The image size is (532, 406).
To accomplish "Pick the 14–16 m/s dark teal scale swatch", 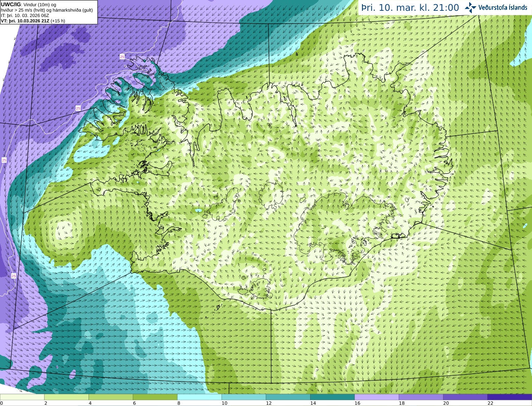I will pyautogui.click(x=332, y=397).
